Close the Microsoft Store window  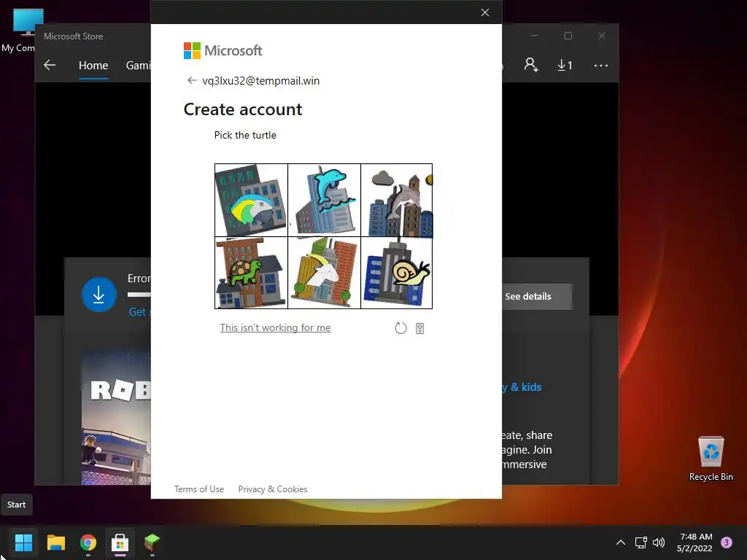point(602,36)
